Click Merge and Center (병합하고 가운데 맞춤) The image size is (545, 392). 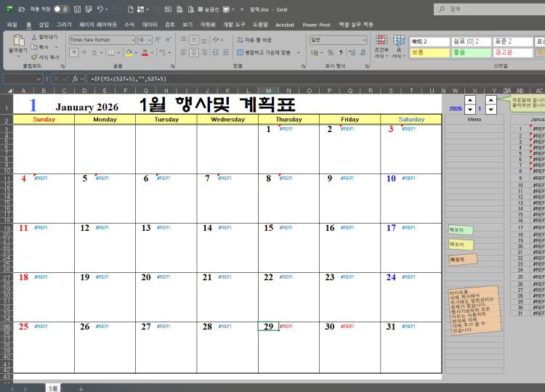265,53
